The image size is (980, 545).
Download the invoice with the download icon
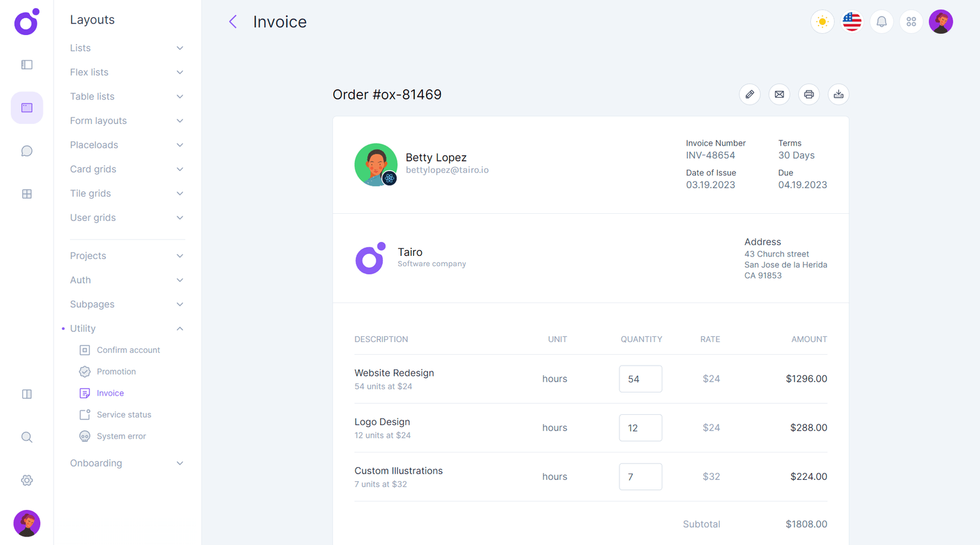[838, 94]
